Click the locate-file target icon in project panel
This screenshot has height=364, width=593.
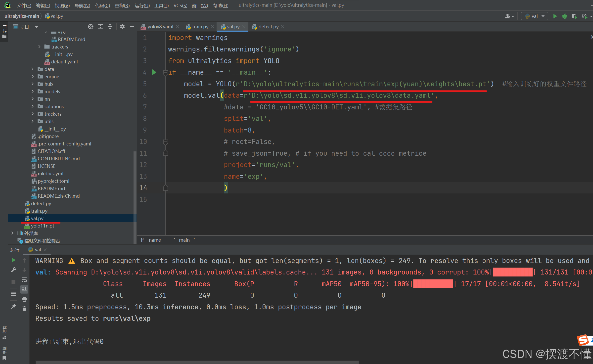pos(91,27)
